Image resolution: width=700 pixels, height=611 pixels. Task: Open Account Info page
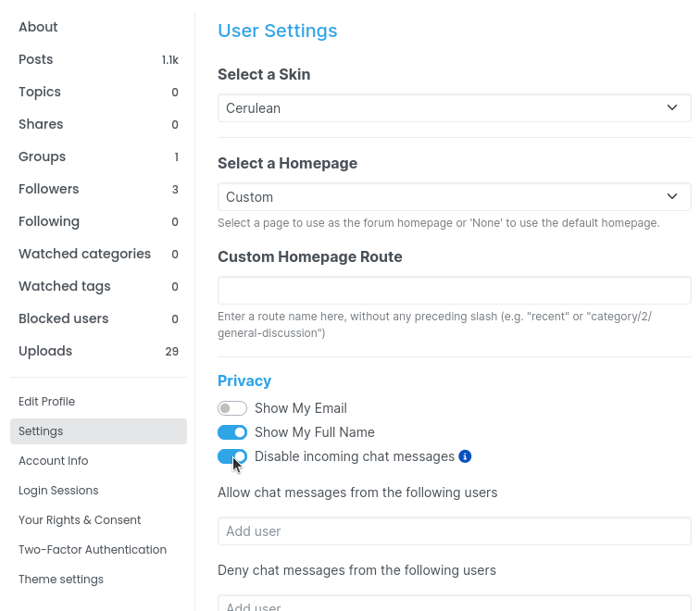click(x=53, y=461)
